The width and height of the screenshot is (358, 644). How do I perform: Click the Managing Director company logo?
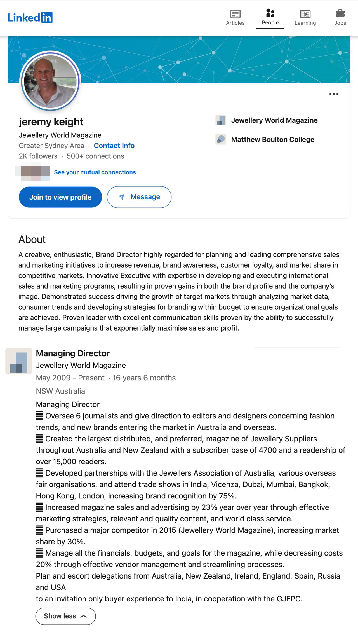(x=19, y=361)
